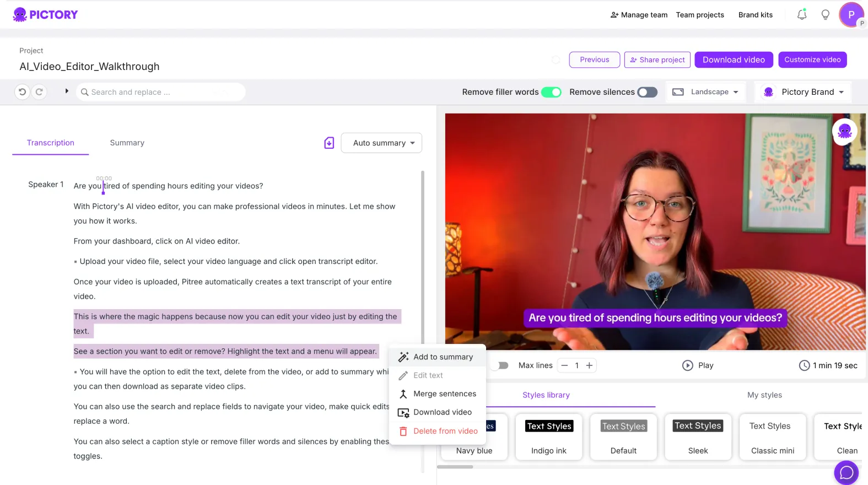This screenshot has width=868, height=485.
Task: Open the chat support bubble
Action: point(846,472)
